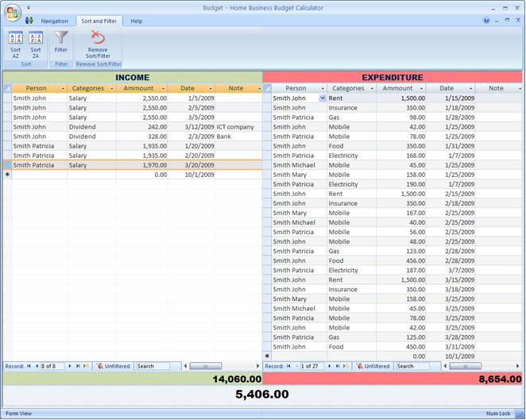This screenshot has height=420, width=526.
Task: Go to last record in Expenditure navigator
Action: pyautogui.click(x=338, y=366)
